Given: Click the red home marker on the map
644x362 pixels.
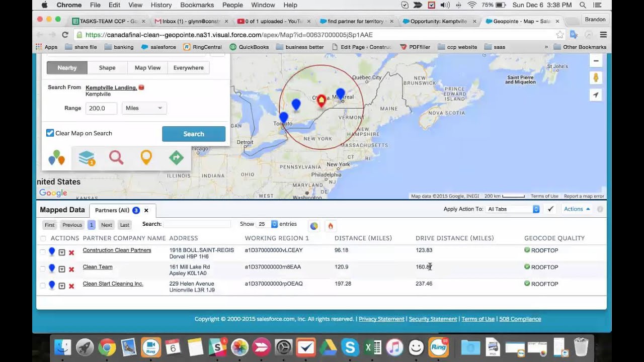Looking at the screenshot, I should (x=321, y=100).
